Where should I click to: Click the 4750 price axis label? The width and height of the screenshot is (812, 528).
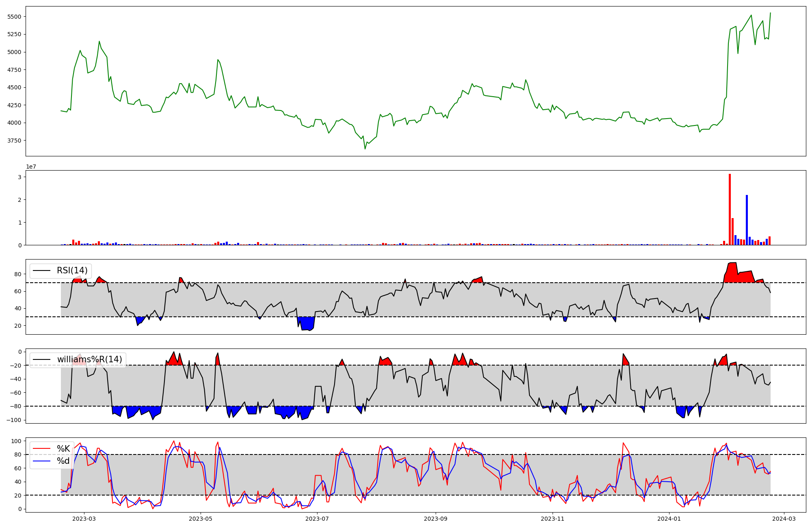coord(14,70)
